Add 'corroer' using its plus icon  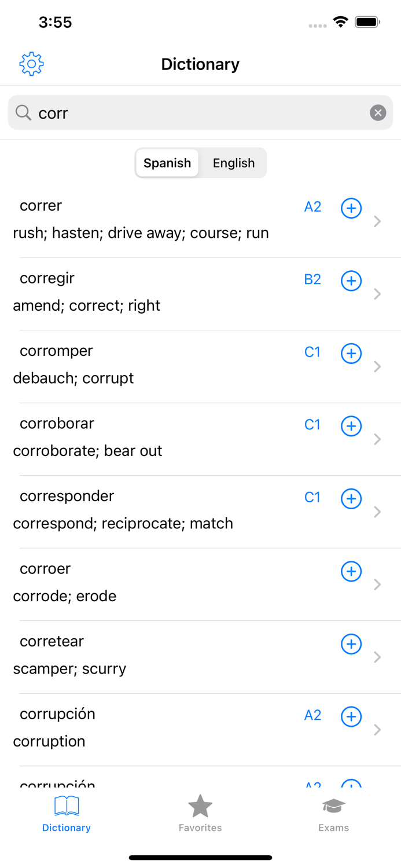pyautogui.click(x=351, y=571)
